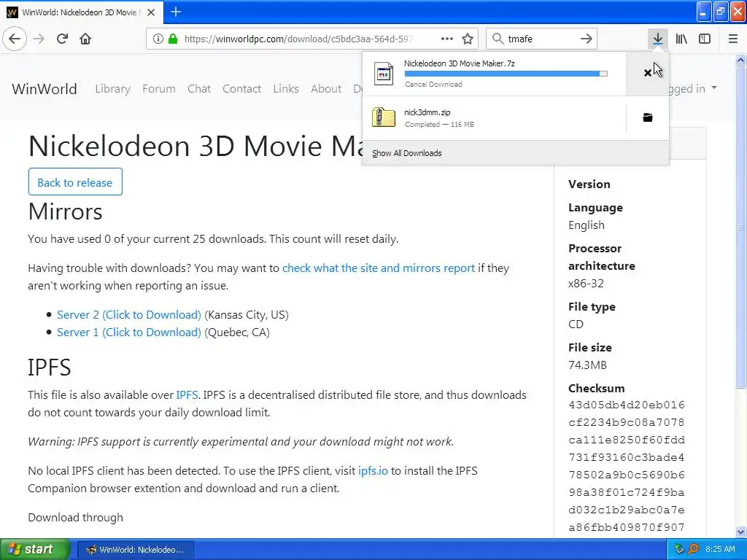Download from Server 2 Kansas City
The image size is (747, 560).
(x=128, y=315)
